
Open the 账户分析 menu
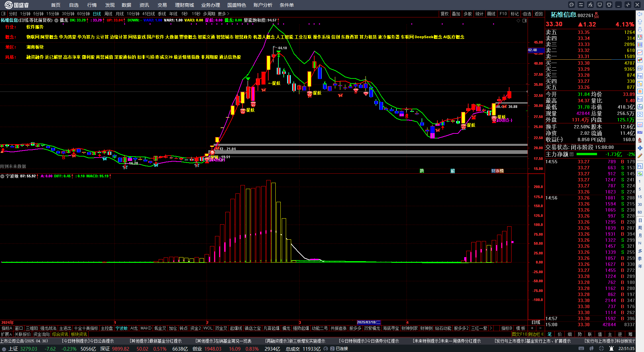[263, 5]
